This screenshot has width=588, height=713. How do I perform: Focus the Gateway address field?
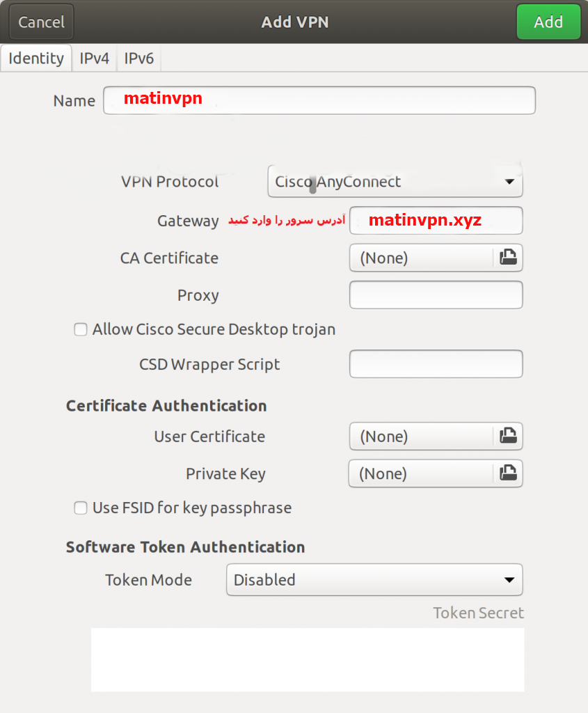(x=436, y=221)
